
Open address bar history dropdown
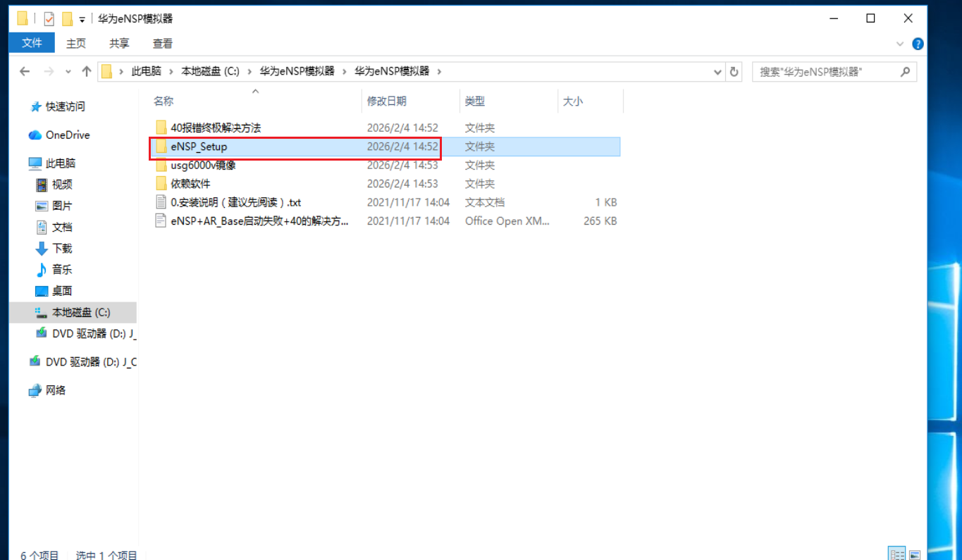(717, 71)
